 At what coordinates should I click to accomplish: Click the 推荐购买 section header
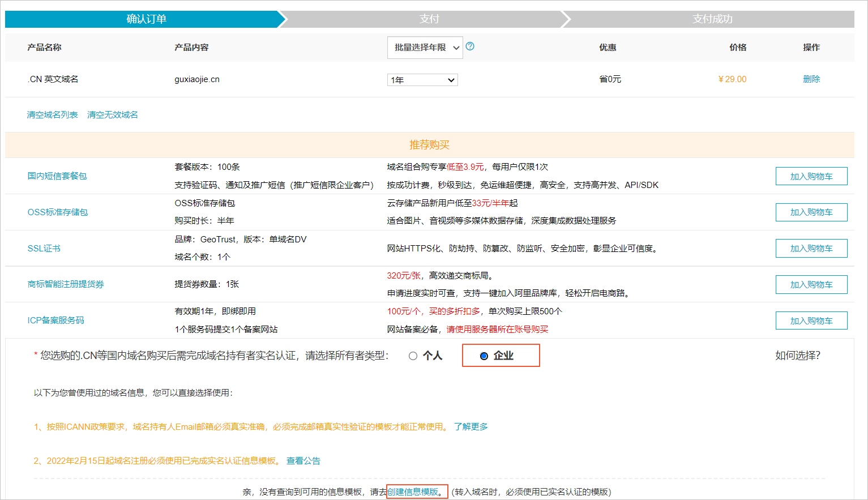coord(429,145)
